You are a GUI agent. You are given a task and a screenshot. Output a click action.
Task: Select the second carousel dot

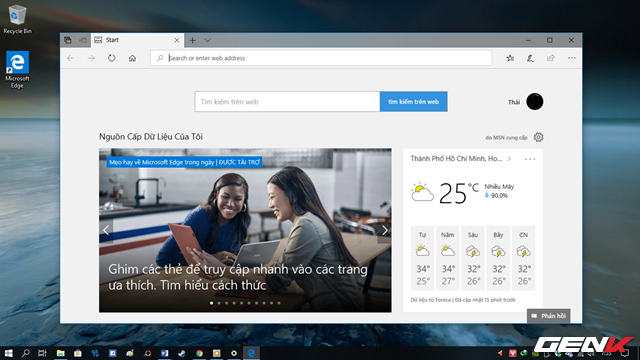click(x=219, y=303)
